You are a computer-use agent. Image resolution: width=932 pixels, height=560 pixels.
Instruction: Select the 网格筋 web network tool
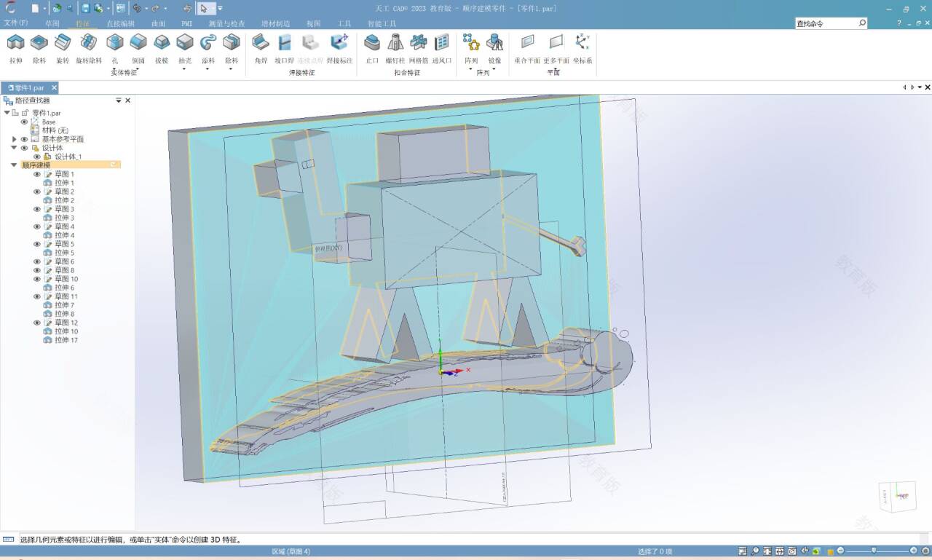pyautogui.click(x=419, y=49)
